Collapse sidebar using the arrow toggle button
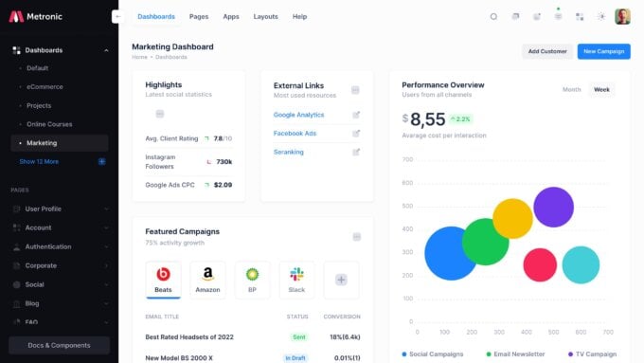 click(x=117, y=17)
